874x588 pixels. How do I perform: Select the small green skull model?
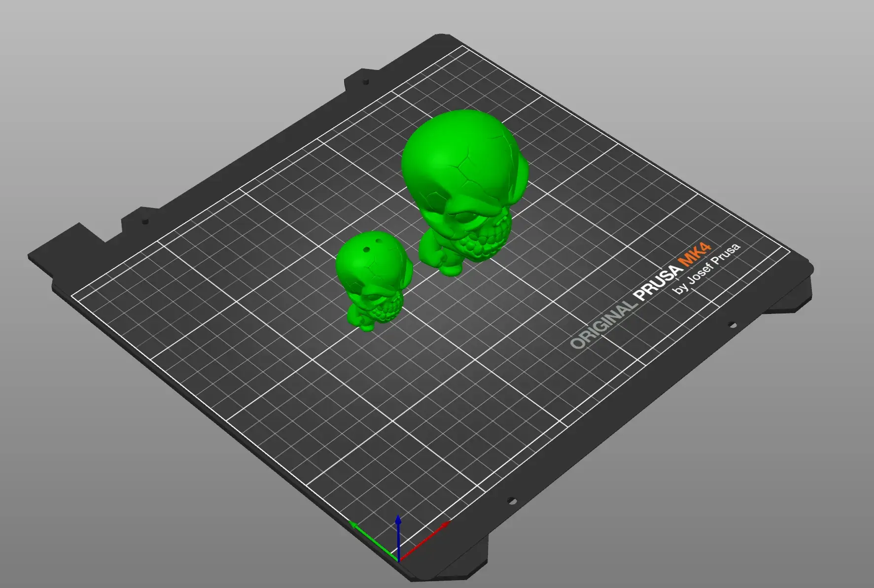tap(374, 281)
